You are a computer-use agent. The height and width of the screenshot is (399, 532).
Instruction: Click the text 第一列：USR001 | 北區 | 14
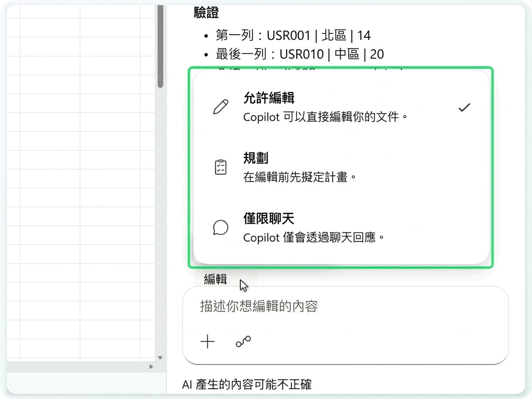coord(293,35)
